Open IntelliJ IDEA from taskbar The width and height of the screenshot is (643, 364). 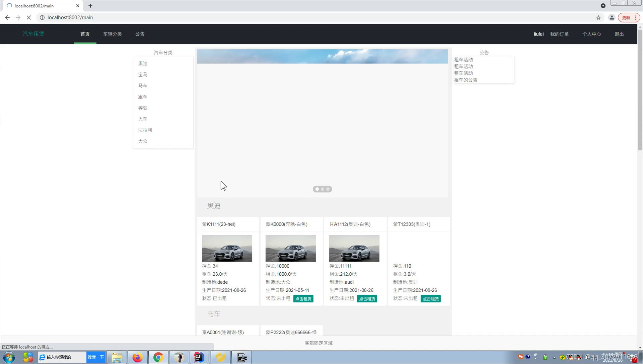tap(199, 357)
